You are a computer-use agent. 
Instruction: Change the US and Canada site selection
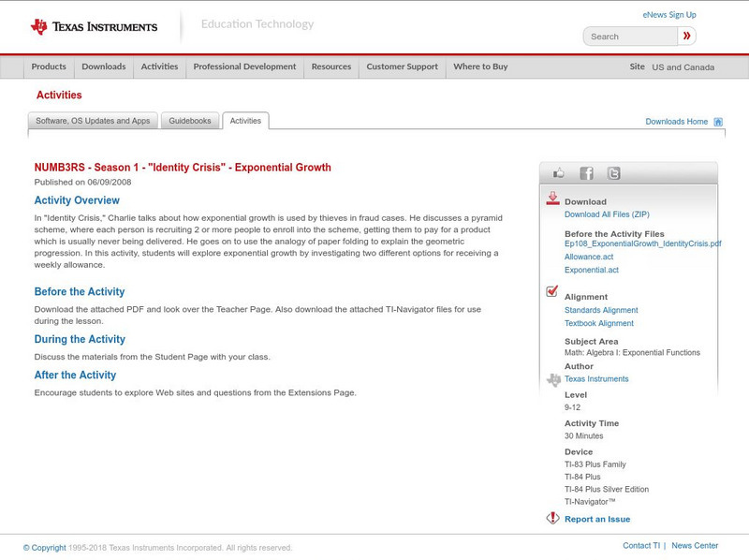[683, 67]
